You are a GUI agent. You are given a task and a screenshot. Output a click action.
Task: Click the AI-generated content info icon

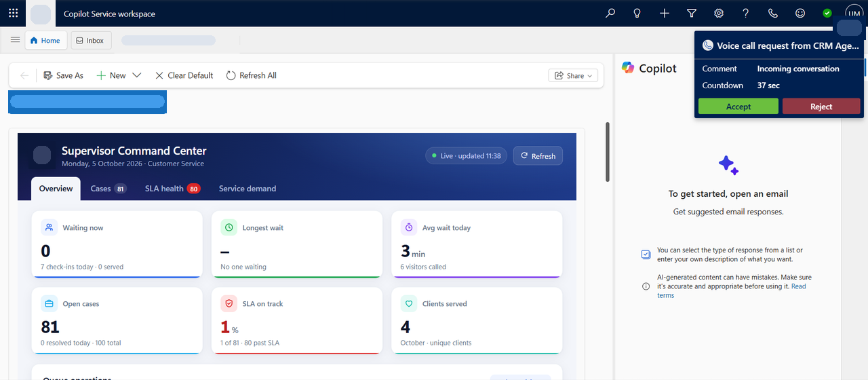pos(646,286)
